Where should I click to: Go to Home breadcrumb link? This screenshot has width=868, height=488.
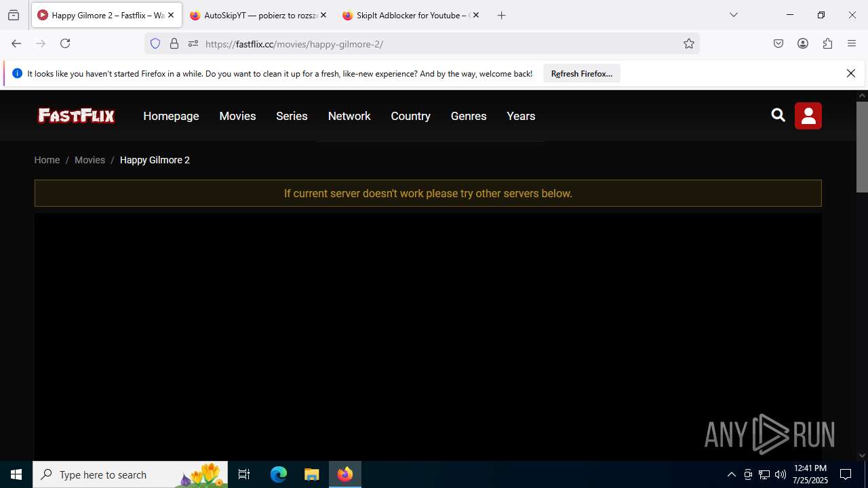(x=47, y=160)
